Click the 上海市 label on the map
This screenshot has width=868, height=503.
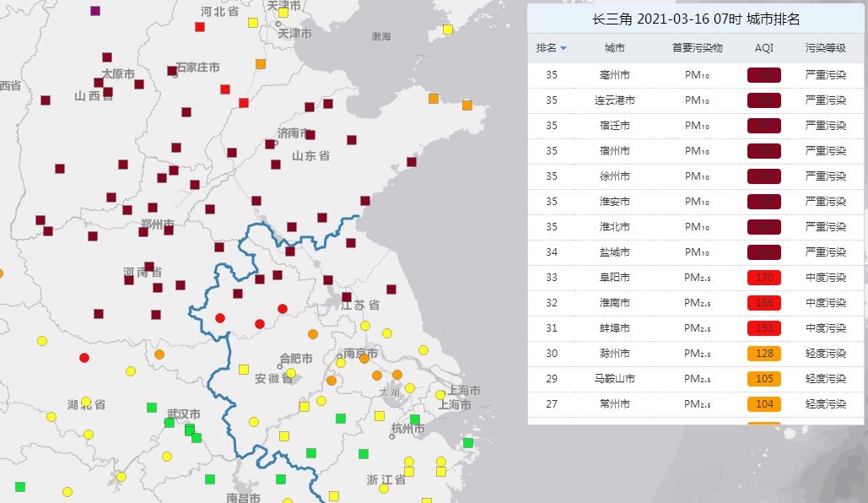tap(463, 391)
